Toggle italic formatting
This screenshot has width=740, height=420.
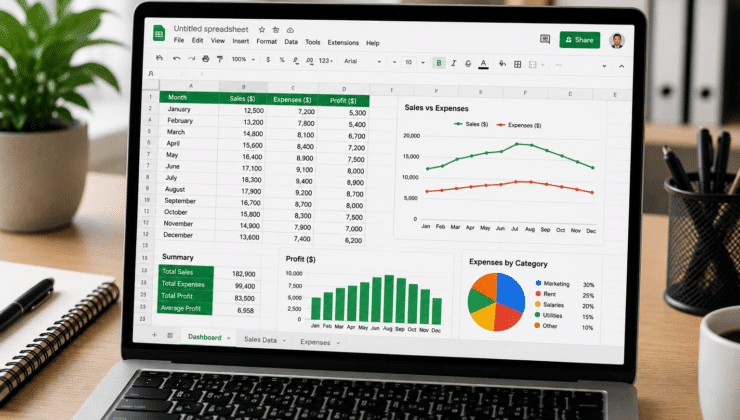pos(454,63)
